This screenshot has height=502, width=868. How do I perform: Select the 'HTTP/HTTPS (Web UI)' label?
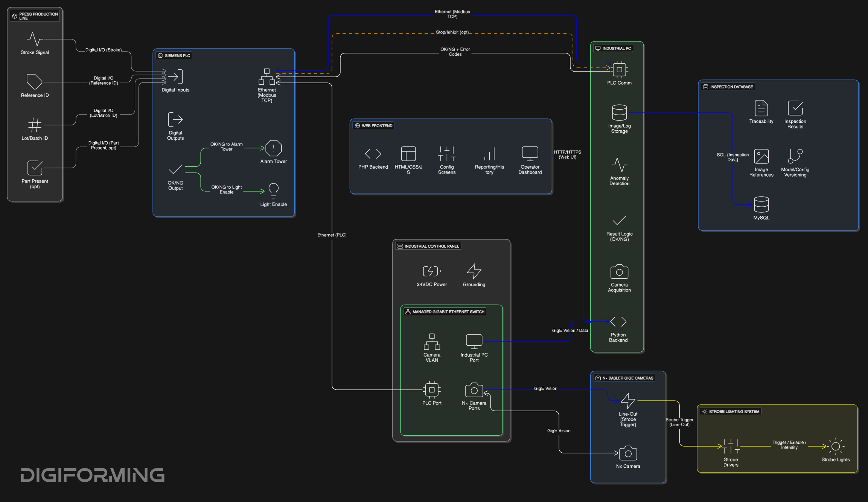(568, 154)
